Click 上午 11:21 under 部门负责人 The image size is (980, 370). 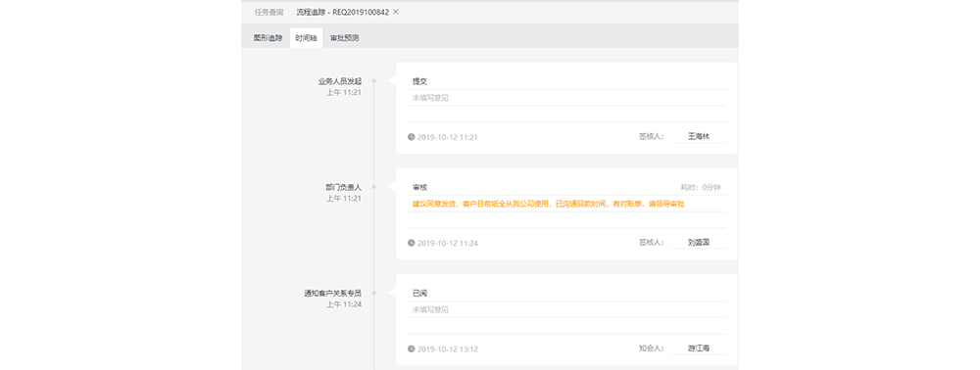(344, 199)
